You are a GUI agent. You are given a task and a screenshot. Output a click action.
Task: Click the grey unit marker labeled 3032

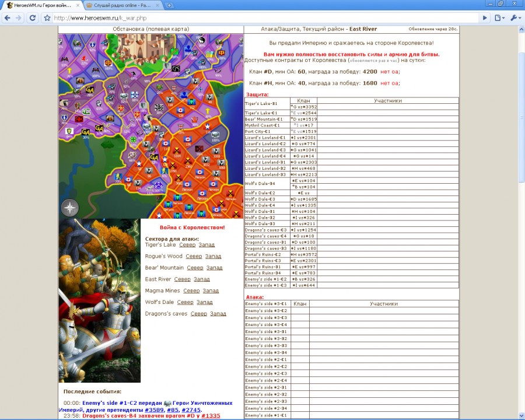(205, 160)
